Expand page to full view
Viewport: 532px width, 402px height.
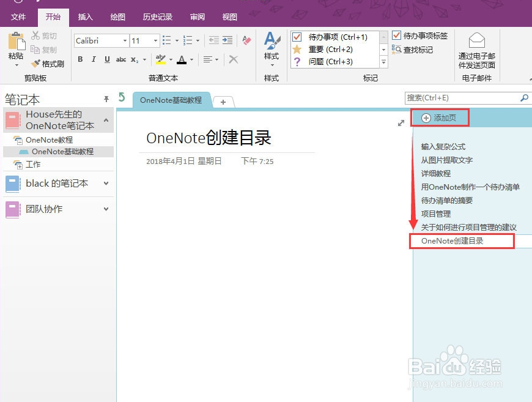(401, 123)
